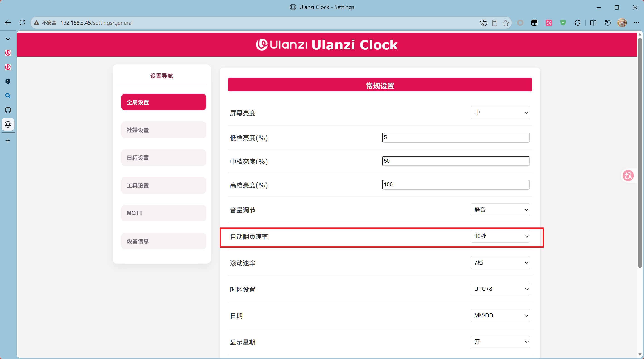Open Copilot icon in address bar
This screenshot has height=359, width=644.
483,23
